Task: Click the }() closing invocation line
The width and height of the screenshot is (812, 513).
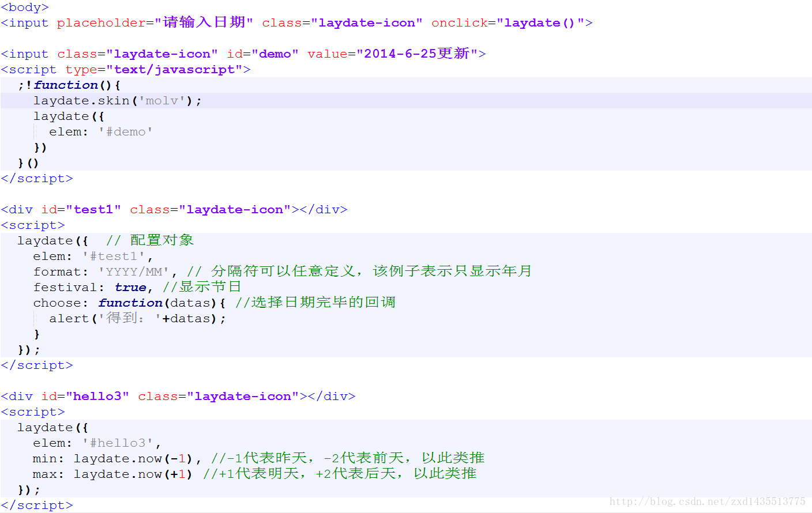Action: 28,163
